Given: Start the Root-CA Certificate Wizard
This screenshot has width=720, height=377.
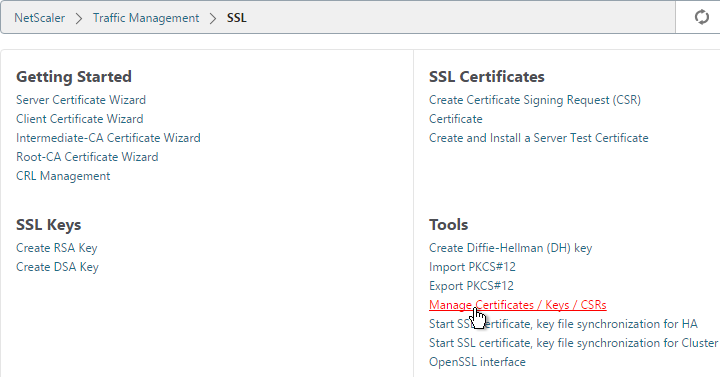Looking at the screenshot, I should (87, 157).
